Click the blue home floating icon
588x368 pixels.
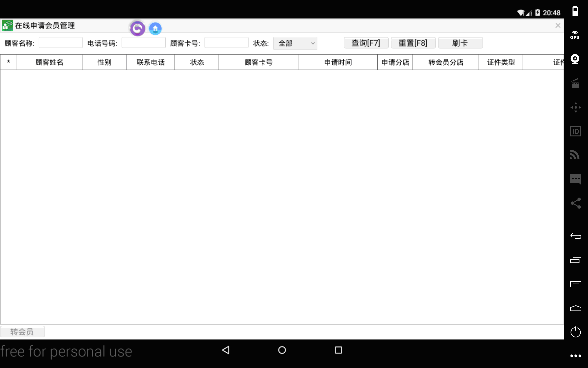tap(155, 29)
